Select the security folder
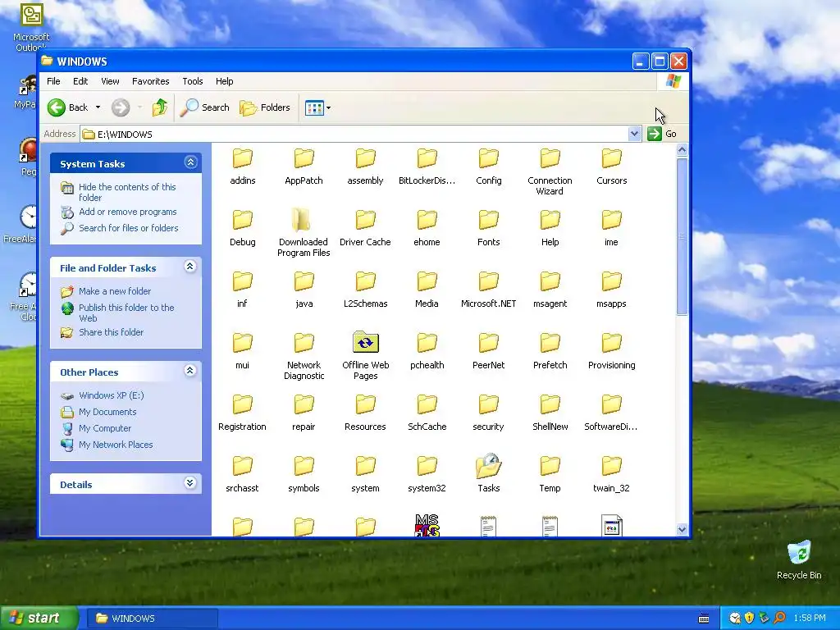Screen dimensions: 840x630 (x=489, y=413)
